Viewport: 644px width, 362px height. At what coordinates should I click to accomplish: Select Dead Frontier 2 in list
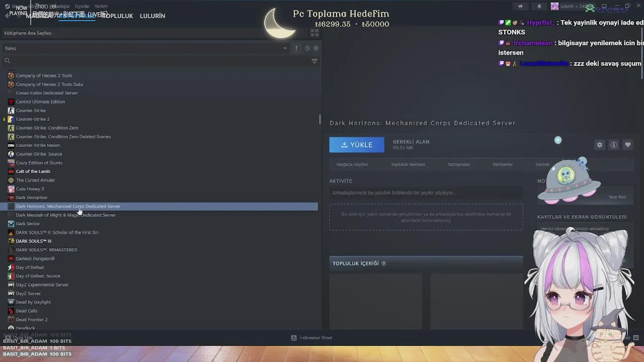point(32,320)
